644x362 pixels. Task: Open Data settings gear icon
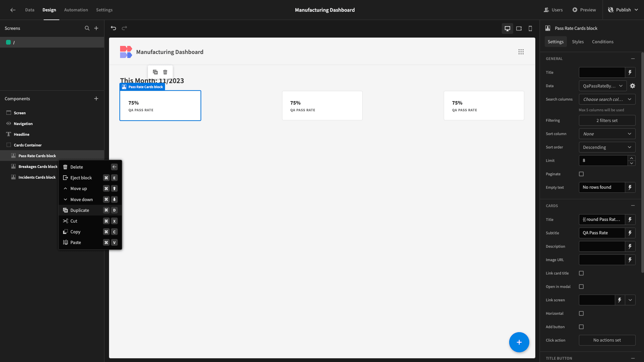click(x=633, y=86)
